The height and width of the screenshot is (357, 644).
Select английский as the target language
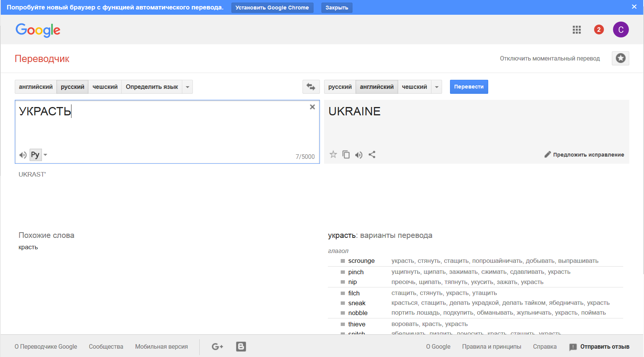(x=377, y=87)
